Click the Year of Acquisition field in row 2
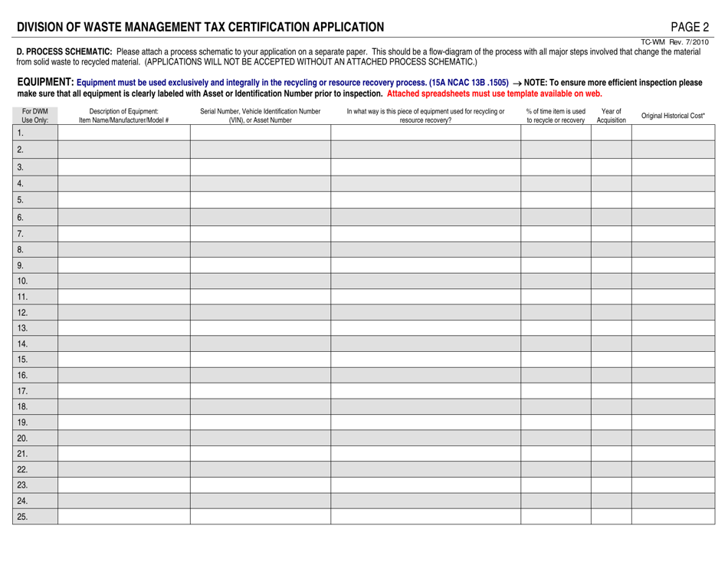 click(611, 150)
